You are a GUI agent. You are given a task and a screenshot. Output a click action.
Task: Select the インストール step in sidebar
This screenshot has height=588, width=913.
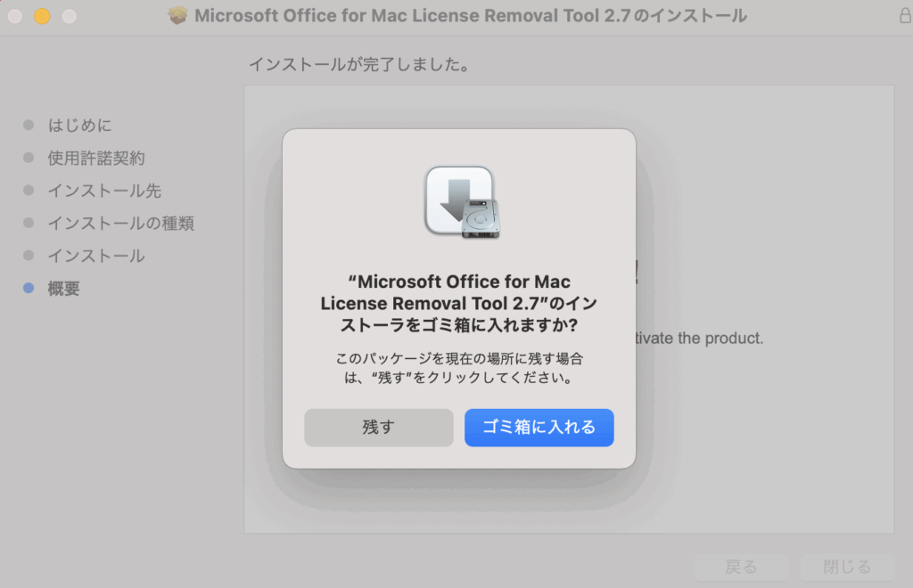95,256
